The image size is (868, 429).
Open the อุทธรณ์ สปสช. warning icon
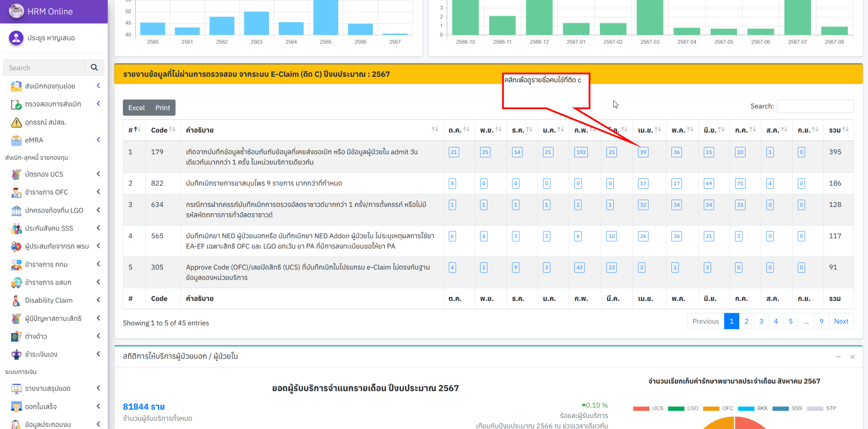coord(16,123)
